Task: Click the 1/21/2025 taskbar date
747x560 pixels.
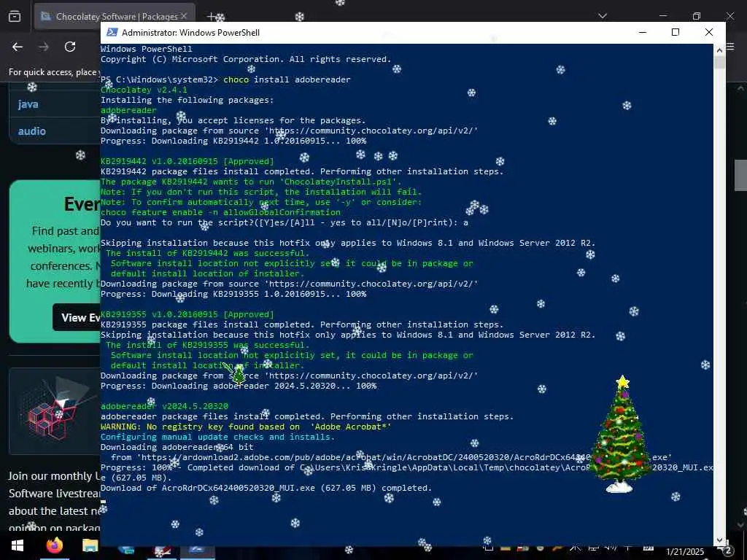Action: [x=684, y=552]
